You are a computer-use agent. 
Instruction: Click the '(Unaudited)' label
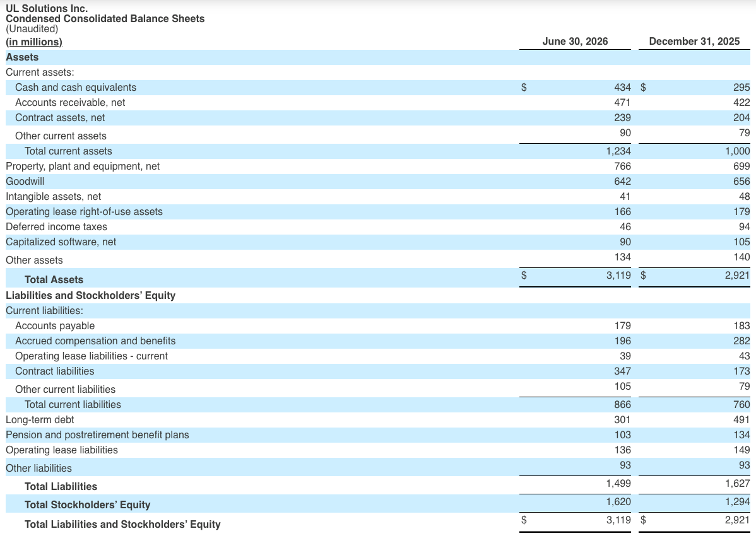point(32,29)
